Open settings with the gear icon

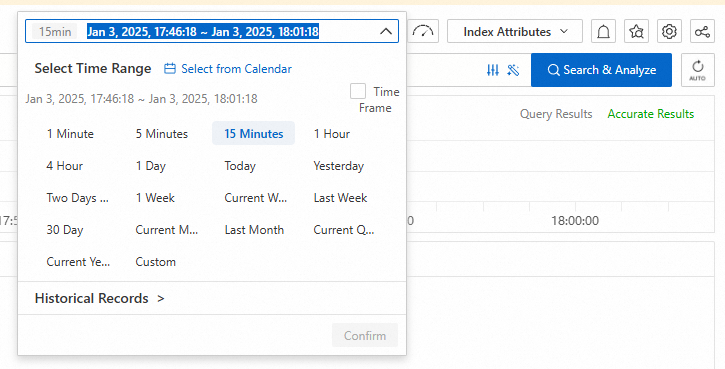tap(669, 31)
